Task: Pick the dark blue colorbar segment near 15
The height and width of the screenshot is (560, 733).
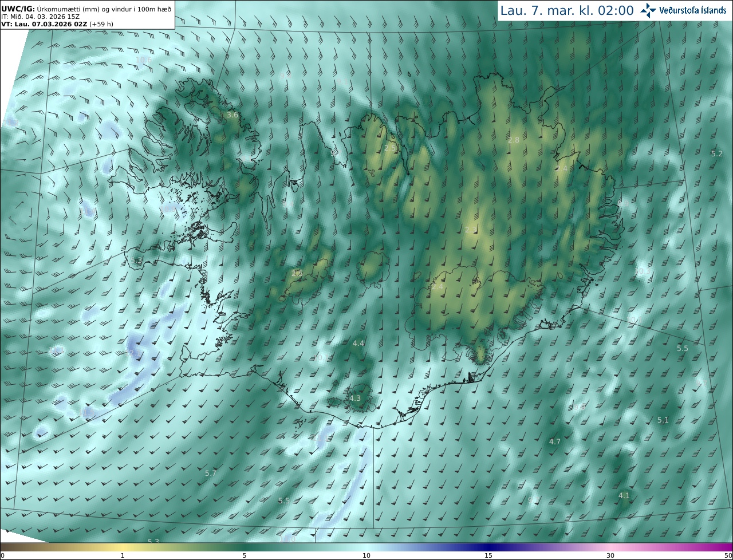Action: (x=488, y=547)
